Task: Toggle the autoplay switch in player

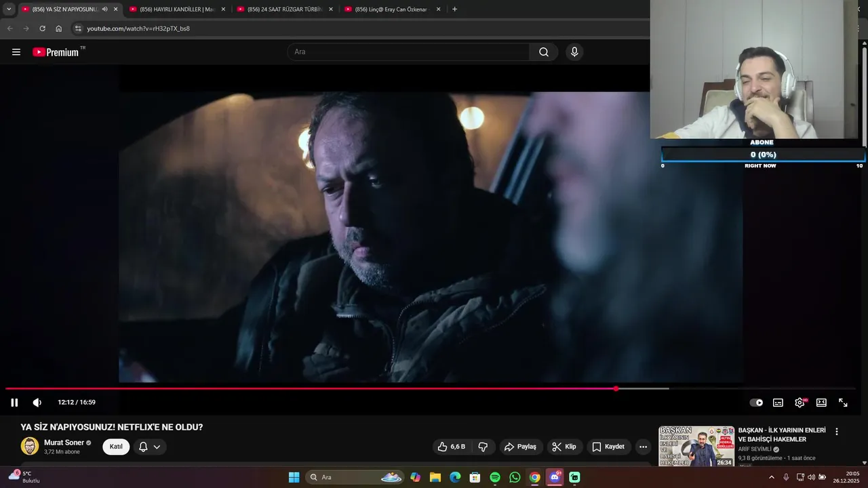Action: pos(756,403)
